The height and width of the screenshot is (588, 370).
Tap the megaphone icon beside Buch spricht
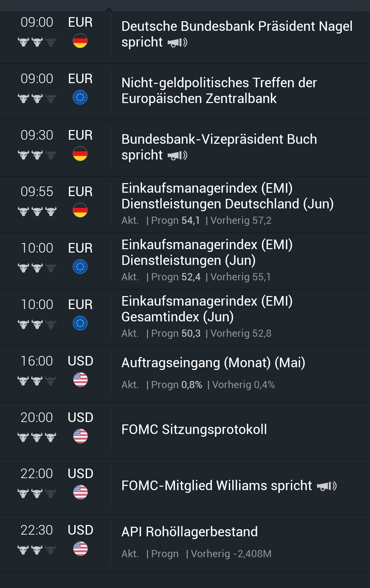(x=177, y=155)
